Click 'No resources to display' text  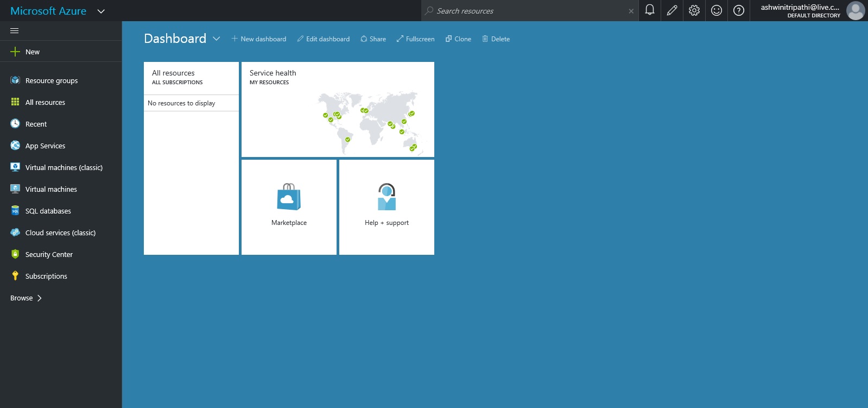click(x=181, y=103)
